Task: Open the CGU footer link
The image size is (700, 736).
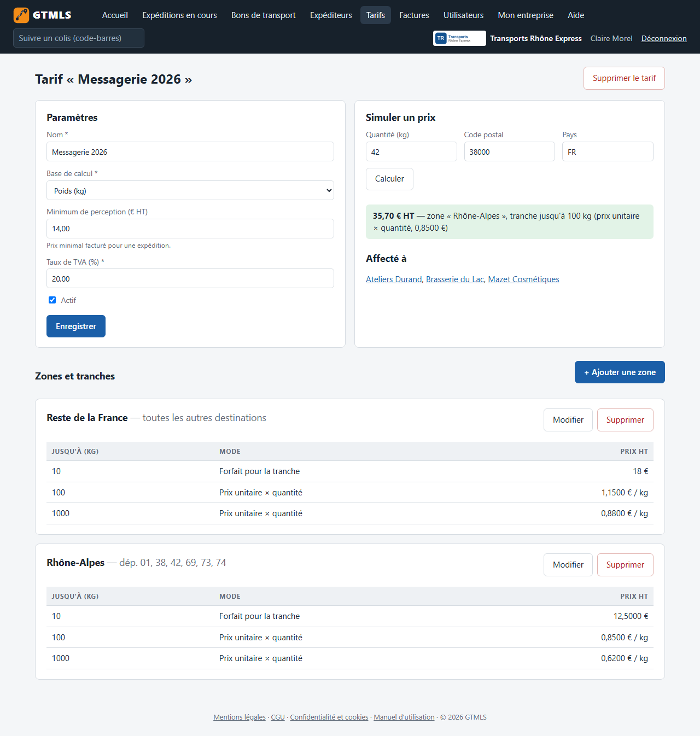Action: pos(278,717)
